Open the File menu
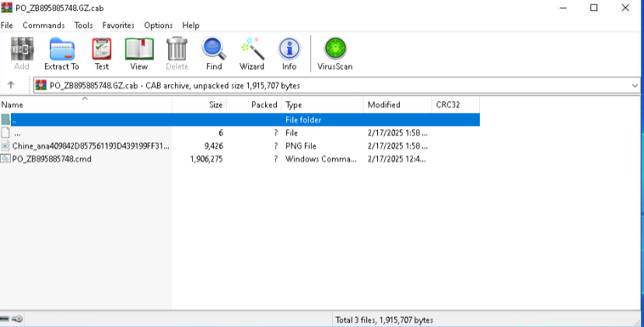This screenshot has height=327, width=644. pos(7,26)
